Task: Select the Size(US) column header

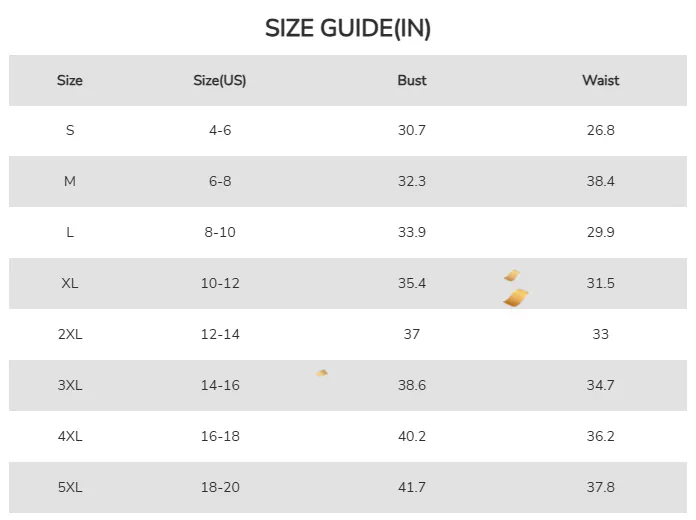Action: 220,80
